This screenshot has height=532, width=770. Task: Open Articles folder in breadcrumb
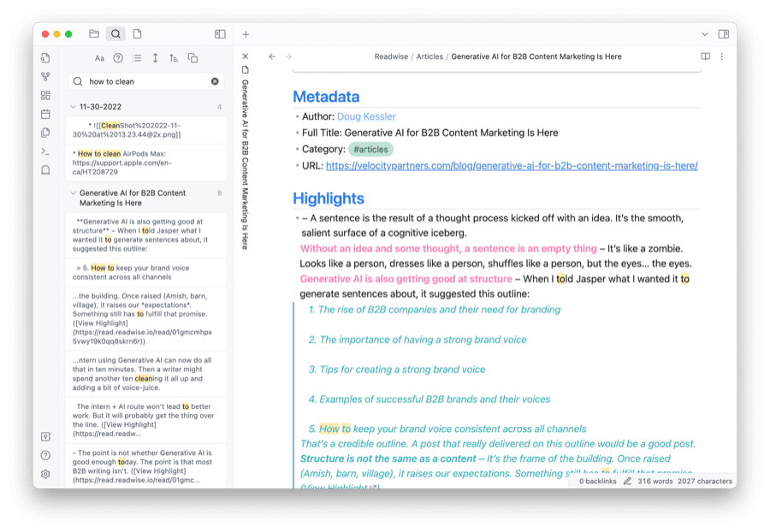429,56
